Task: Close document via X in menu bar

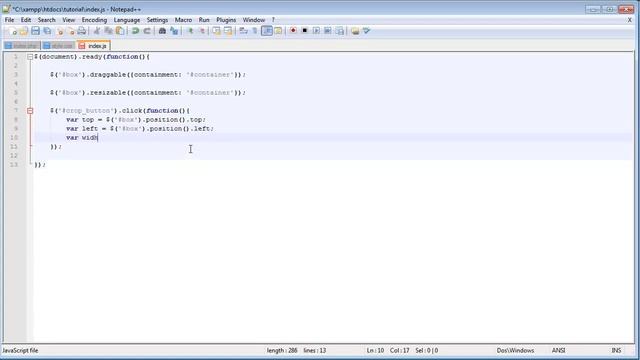Action: (x=629, y=20)
